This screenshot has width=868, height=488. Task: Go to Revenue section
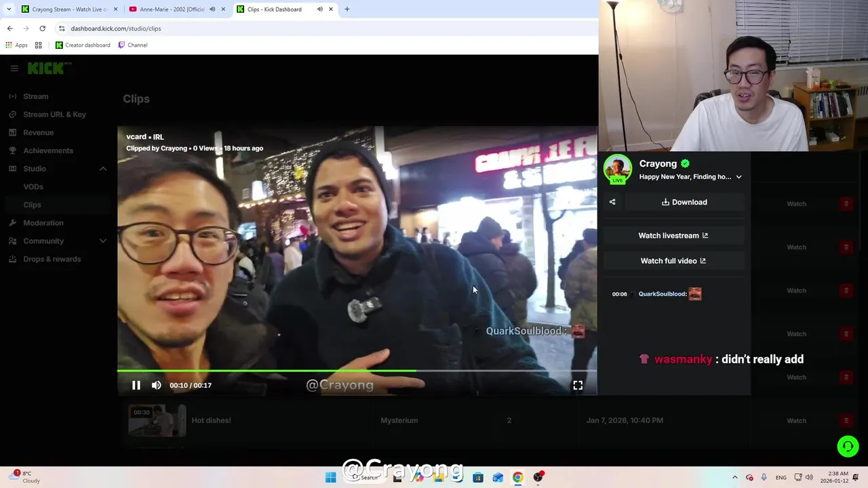click(x=38, y=133)
